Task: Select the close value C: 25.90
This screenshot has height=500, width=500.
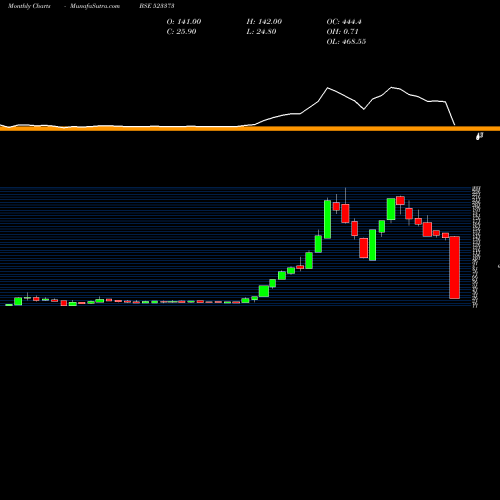Action: click(181, 32)
